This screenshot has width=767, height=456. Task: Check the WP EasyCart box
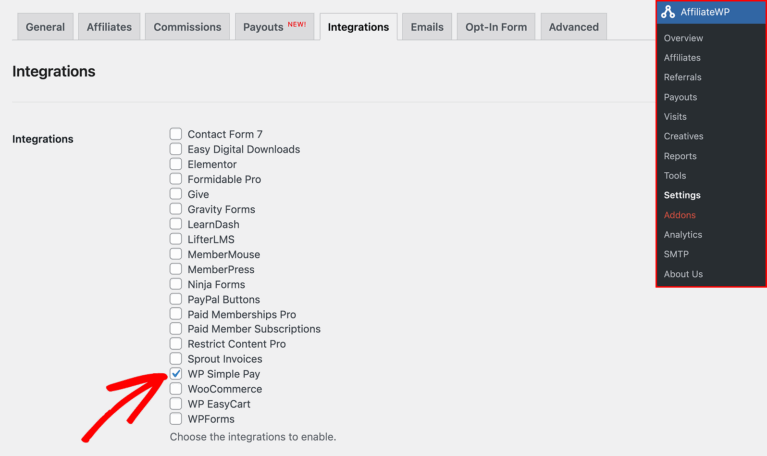point(176,404)
